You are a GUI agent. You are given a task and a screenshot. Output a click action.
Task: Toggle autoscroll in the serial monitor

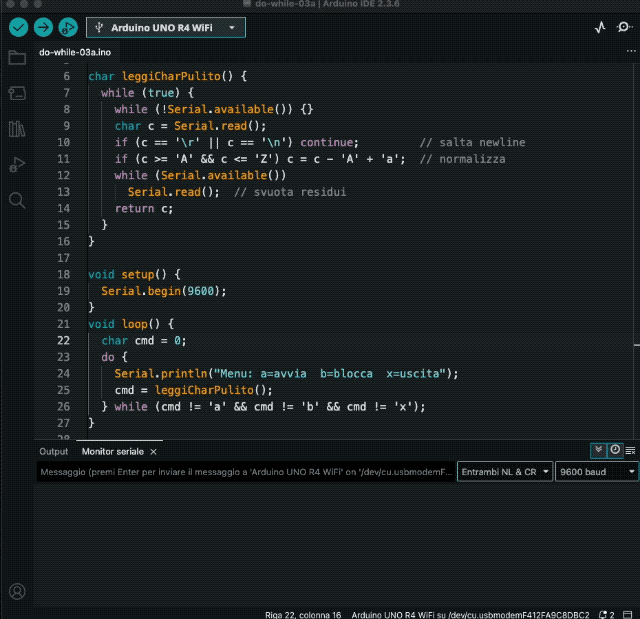click(598, 451)
